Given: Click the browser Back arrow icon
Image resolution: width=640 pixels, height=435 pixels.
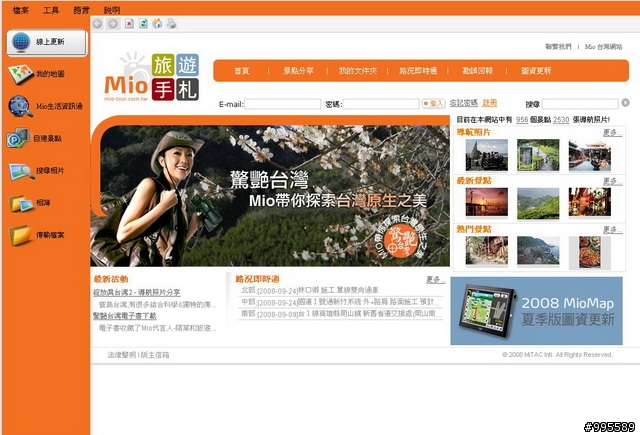Looking at the screenshot, I should pyautogui.click(x=97, y=24).
